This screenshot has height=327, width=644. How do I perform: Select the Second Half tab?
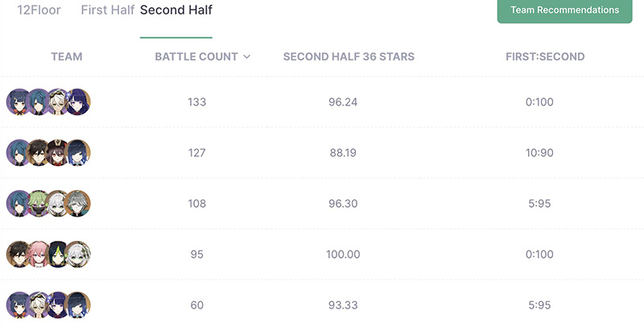pyautogui.click(x=176, y=10)
